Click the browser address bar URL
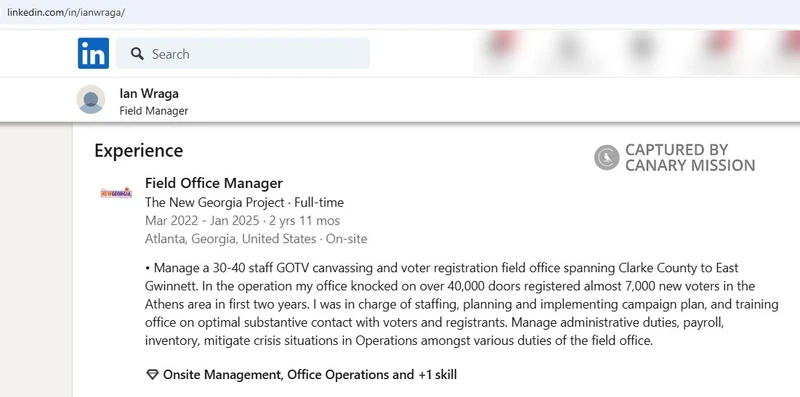 point(65,12)
